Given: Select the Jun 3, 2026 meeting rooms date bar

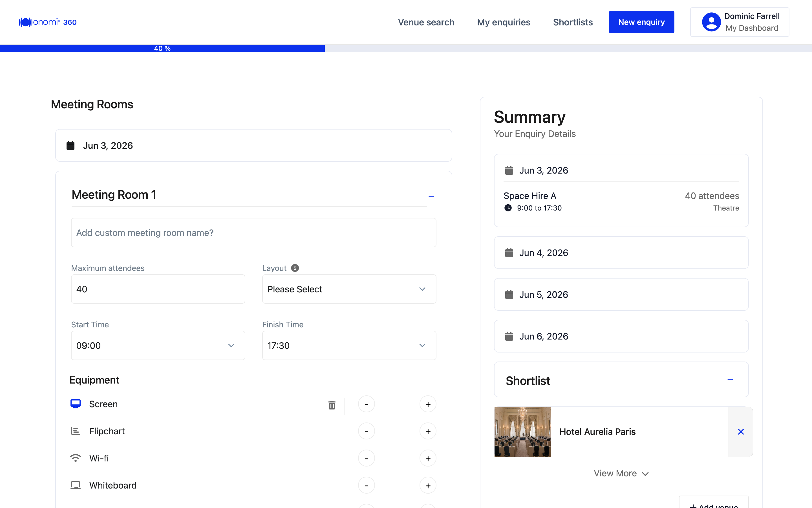Looking at the screenshot, I should click(254, 145).
